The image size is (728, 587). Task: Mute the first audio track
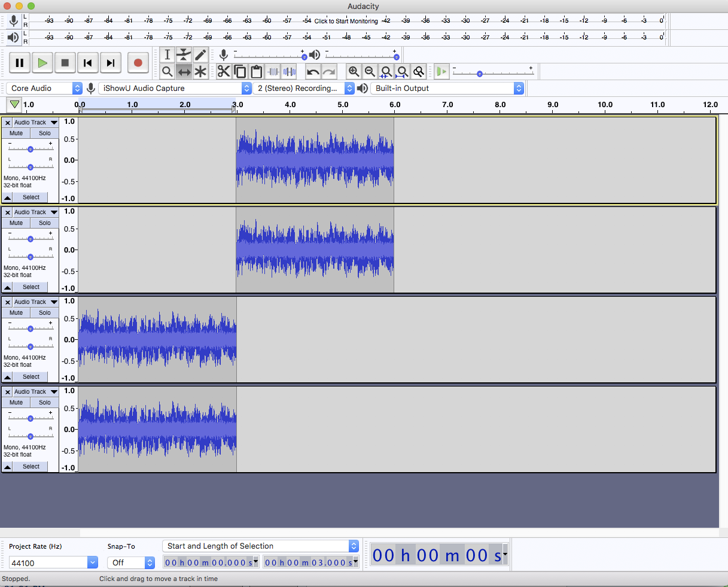16,133
